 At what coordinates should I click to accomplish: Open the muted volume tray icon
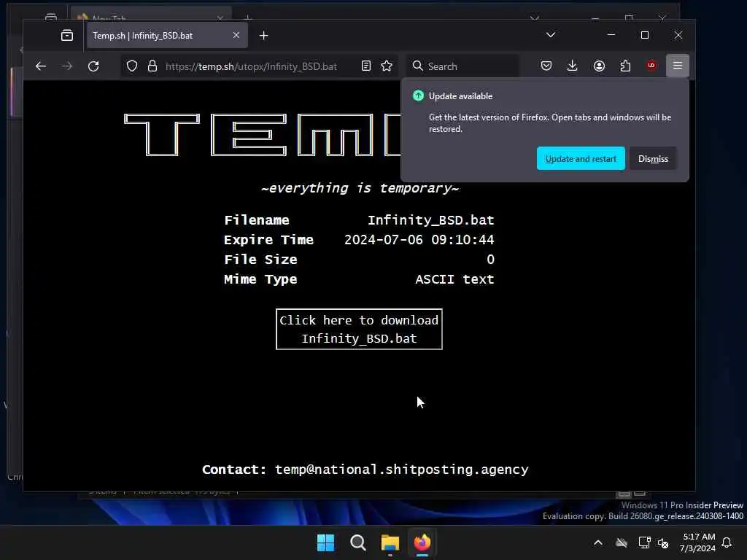tap(663, 542)
